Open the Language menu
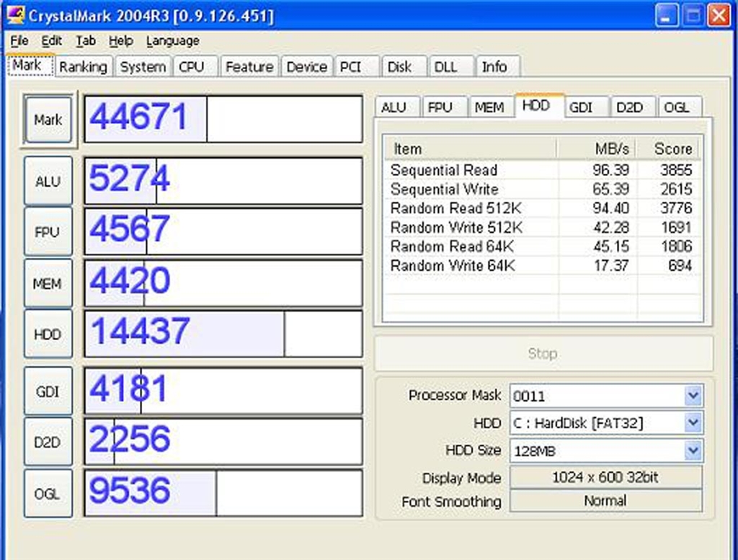The image size is (738, 560). pos(173,41)
